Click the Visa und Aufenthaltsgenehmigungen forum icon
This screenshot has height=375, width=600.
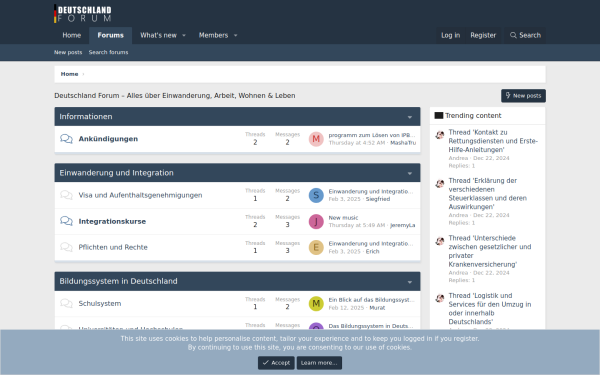coord(66,195)
